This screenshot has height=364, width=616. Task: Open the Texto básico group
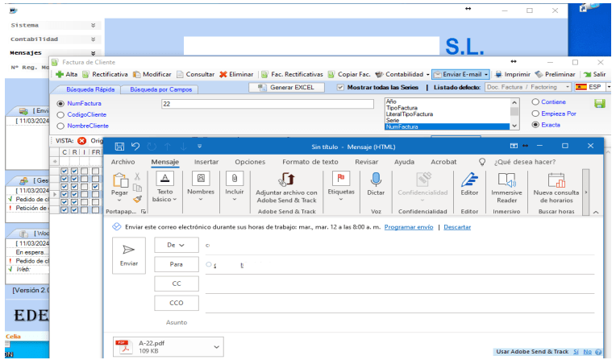(164, 188)
